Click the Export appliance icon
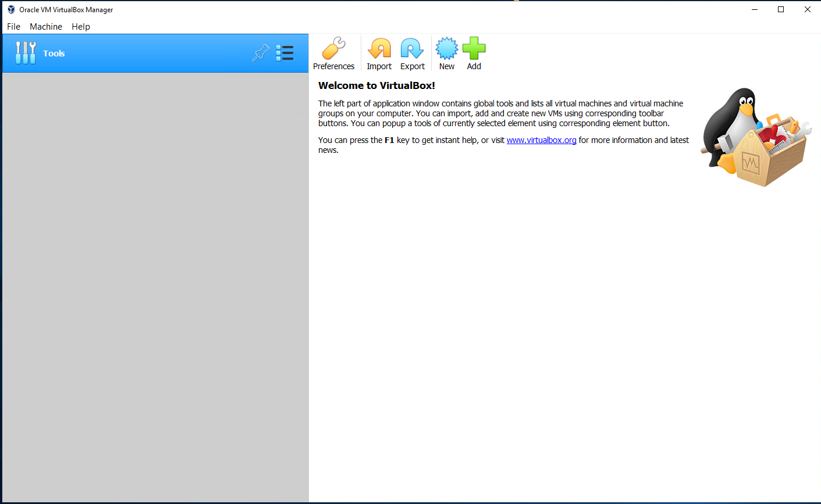 click(413, 53)
